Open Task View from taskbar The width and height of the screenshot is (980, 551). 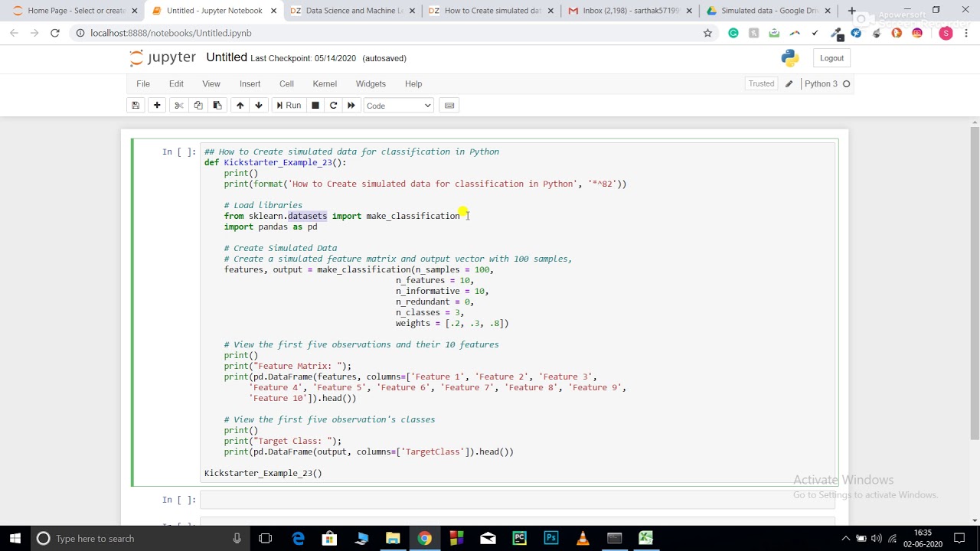pos(266,538)
